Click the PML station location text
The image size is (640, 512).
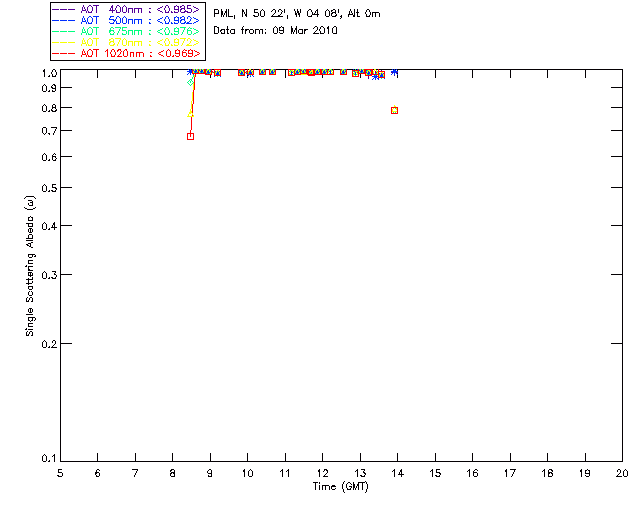click(x=297, y=14)
